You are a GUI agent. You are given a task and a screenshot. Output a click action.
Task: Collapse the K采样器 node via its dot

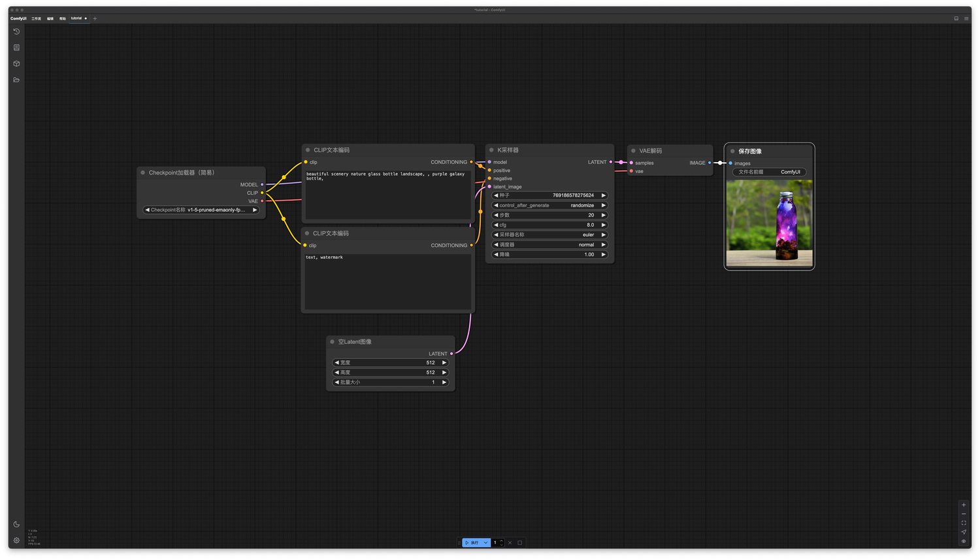[492, 150]
